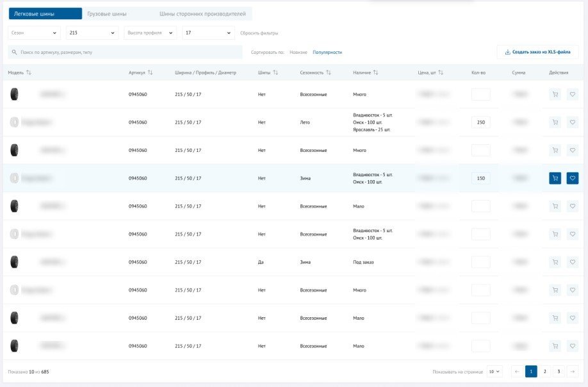This screenshot has height=387, width=588.
Task: Expand the Высота профиля dropdown
Action: (150, 33)
